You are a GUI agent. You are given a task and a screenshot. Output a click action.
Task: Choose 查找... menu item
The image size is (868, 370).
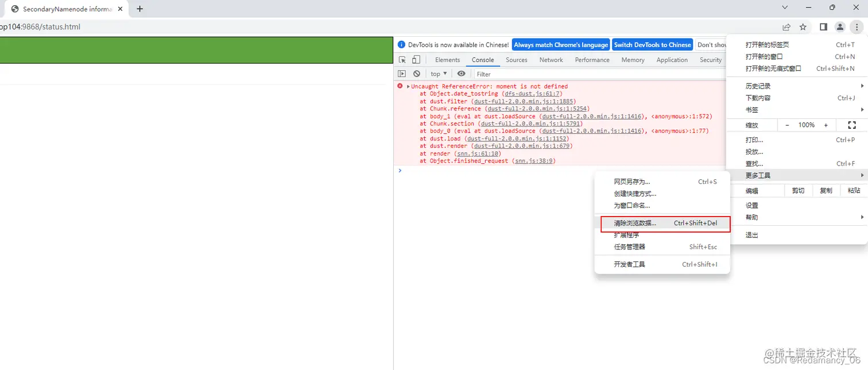click(x=797, y=164)
